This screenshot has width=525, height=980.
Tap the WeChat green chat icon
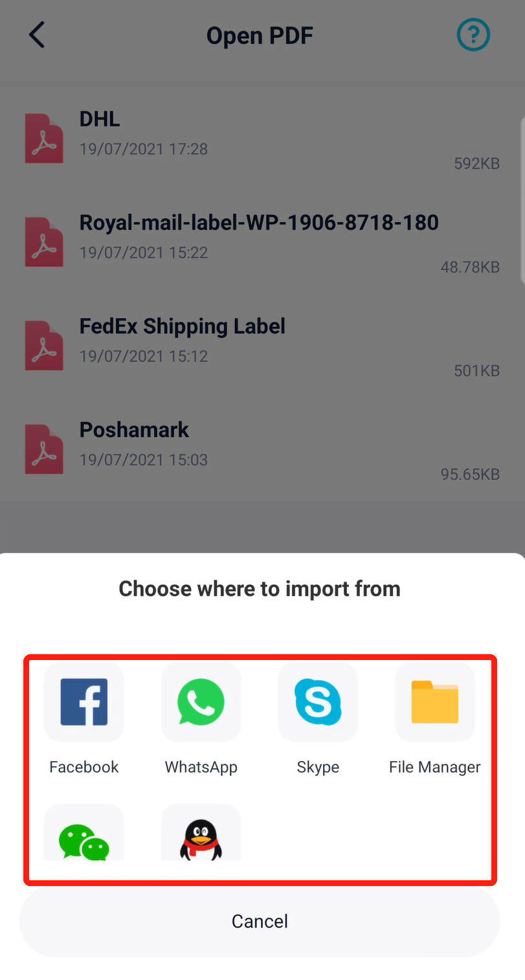[84, 832]
